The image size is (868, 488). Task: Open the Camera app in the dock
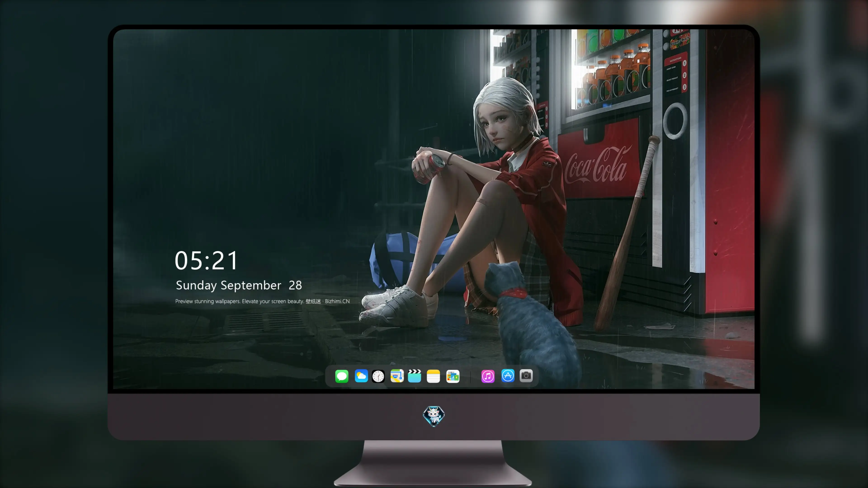(526, 376)
